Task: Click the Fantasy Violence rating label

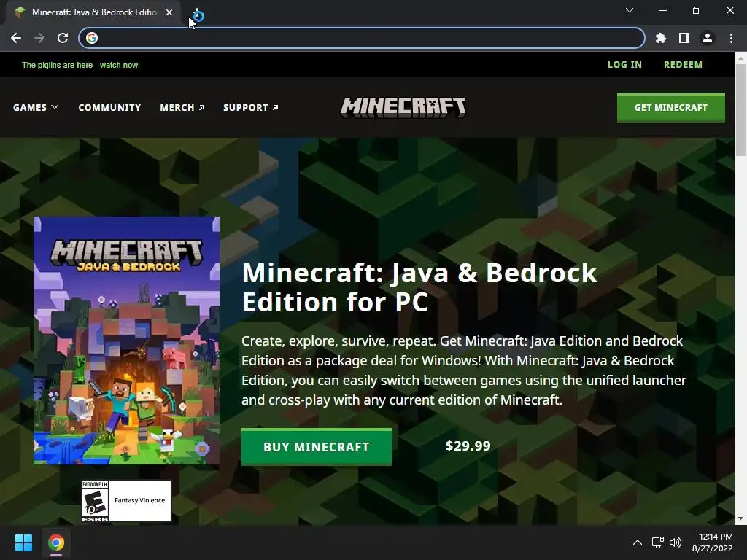Action: [x=139, y=500]
